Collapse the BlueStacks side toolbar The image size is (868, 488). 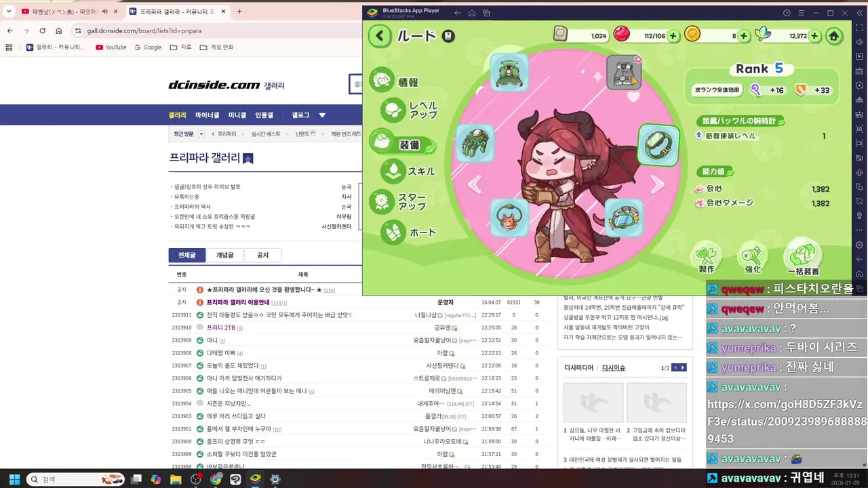859,13
